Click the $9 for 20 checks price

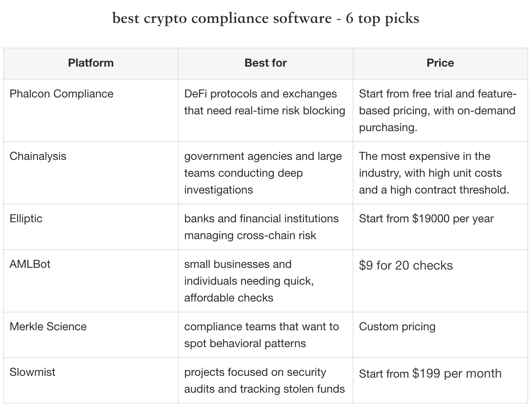pyautogui.click(x=406, y=266)
